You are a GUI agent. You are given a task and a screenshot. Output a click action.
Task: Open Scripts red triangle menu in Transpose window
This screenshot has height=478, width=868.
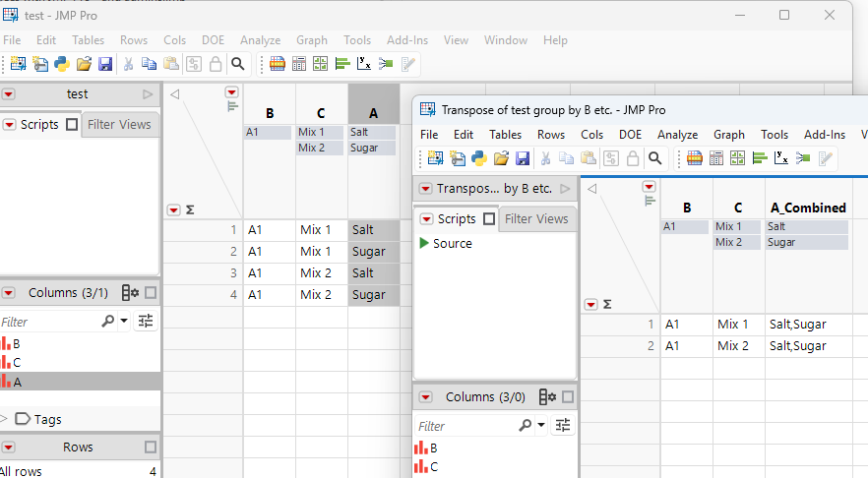pyautogui.click(x=426, y=219)
